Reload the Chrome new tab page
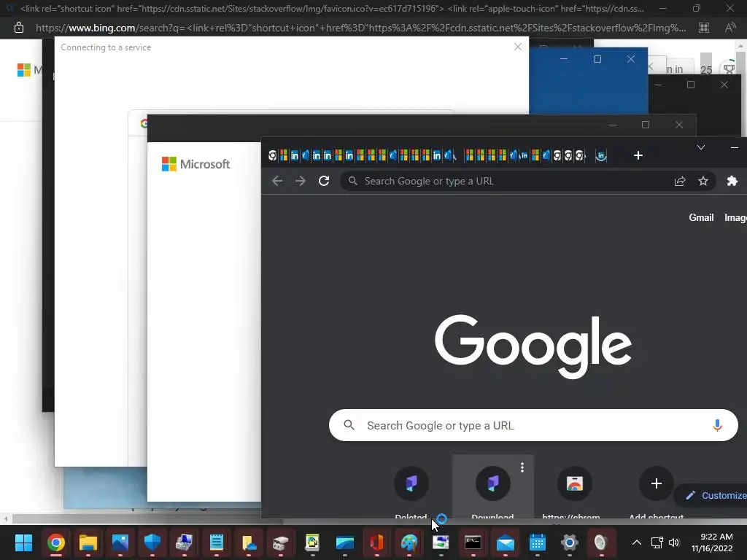747x560 pixels. click(x=324, y=181)
